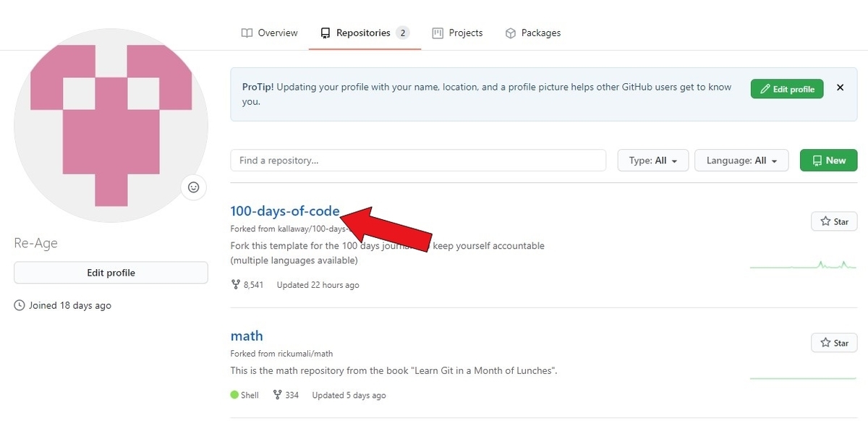Dismiss the ProTip banner with X
The height and width of the screenshot is (421, 868).
(840, 88)
